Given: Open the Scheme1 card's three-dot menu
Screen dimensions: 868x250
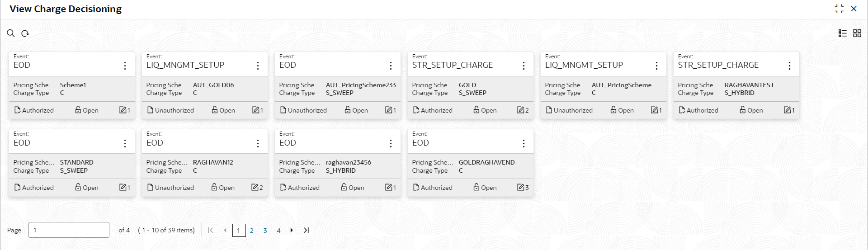Looking at the screenshot, I should click(x=125, y=66).
